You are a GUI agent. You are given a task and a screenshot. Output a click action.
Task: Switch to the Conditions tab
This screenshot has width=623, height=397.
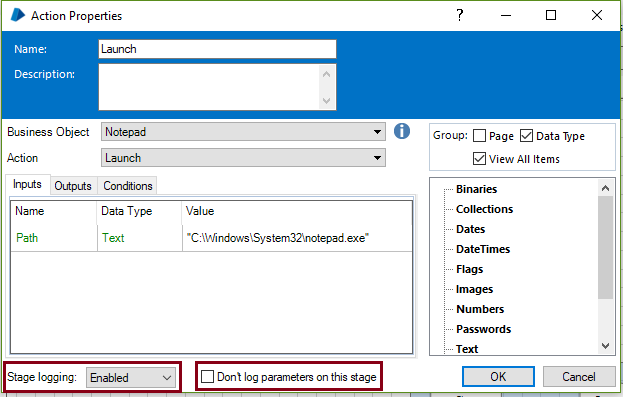coord(128,186)
